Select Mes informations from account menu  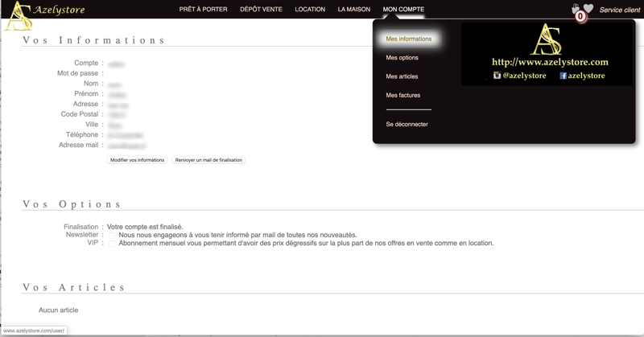(409, 39)
